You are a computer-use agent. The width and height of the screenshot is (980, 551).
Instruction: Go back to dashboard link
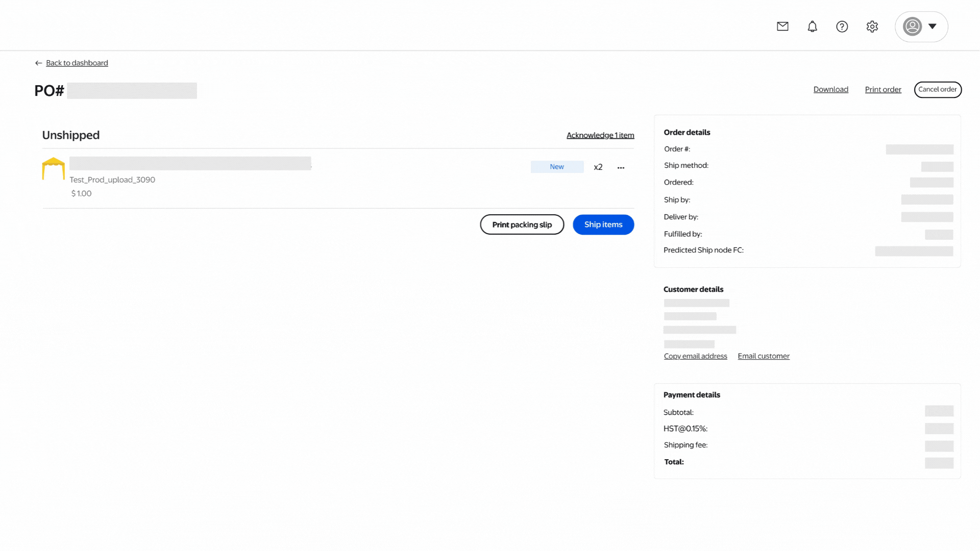pyautogui.click(x=77, y=63)
